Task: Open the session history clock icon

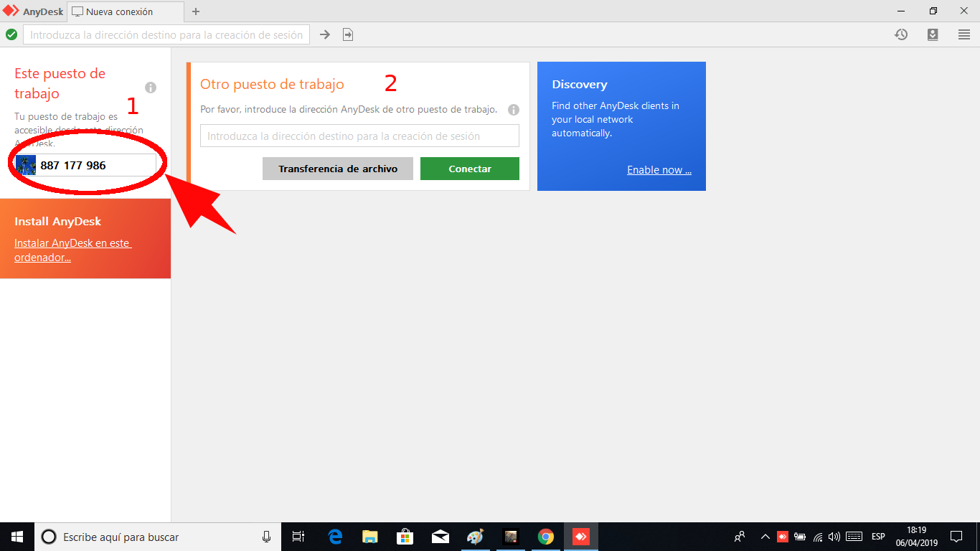Action: click(x=901, y=34)
